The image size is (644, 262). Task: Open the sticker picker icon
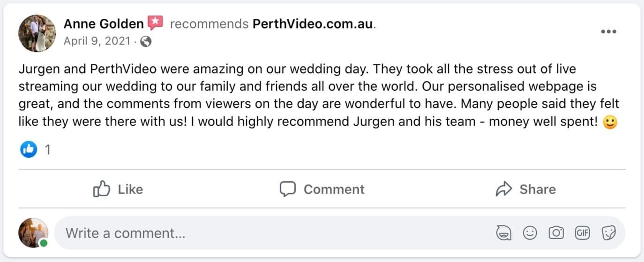(x=608, y=233)
